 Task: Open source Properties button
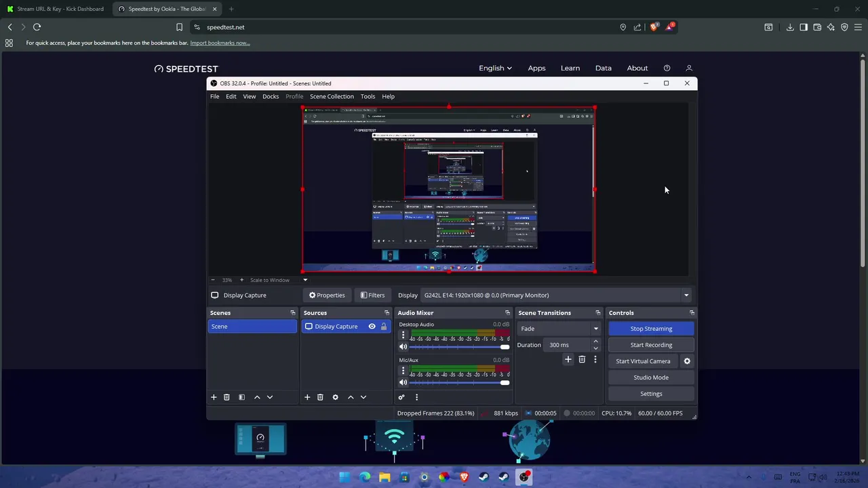(x=327, y=296)
